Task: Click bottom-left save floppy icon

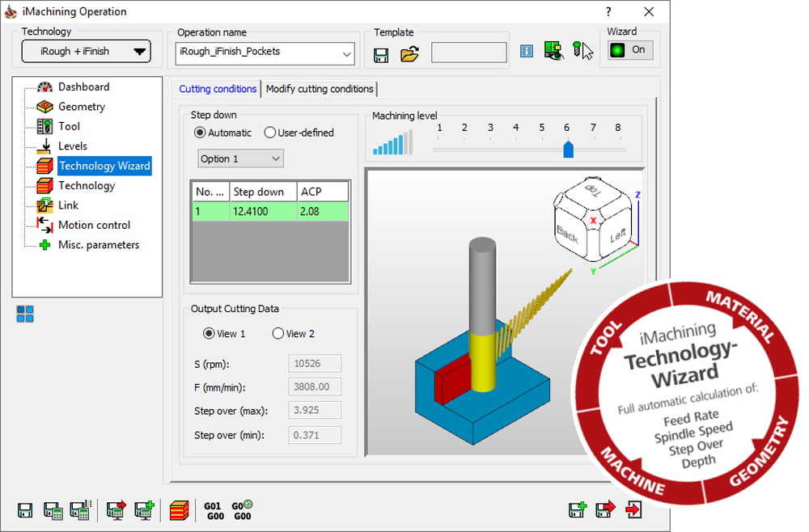Action: coord(25,510)
